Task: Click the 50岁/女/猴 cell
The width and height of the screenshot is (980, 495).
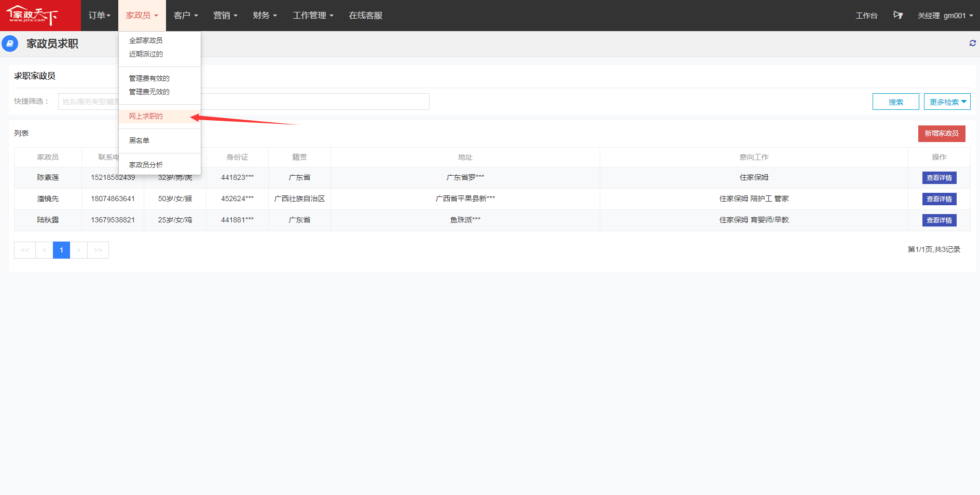Action: [175, 199]
